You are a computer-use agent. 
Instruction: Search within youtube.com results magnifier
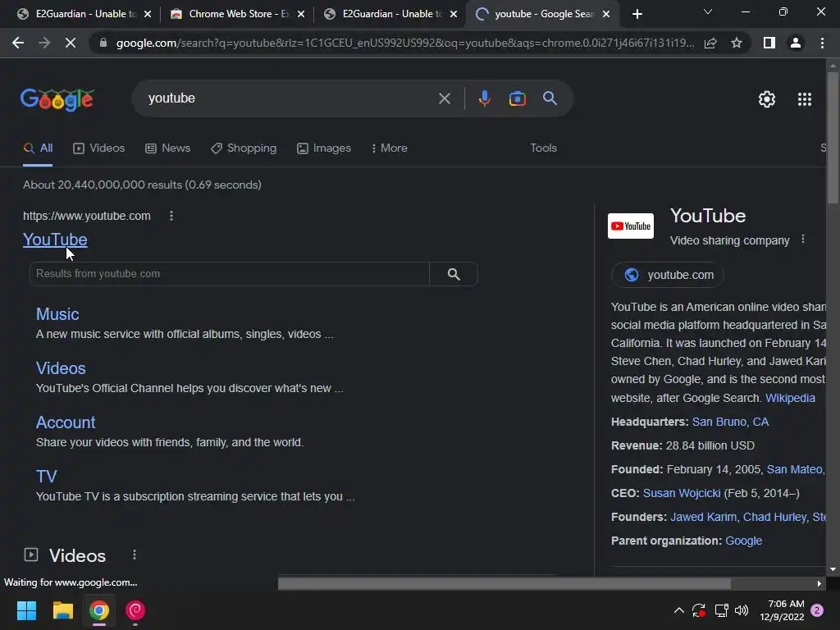coord(454,274)
